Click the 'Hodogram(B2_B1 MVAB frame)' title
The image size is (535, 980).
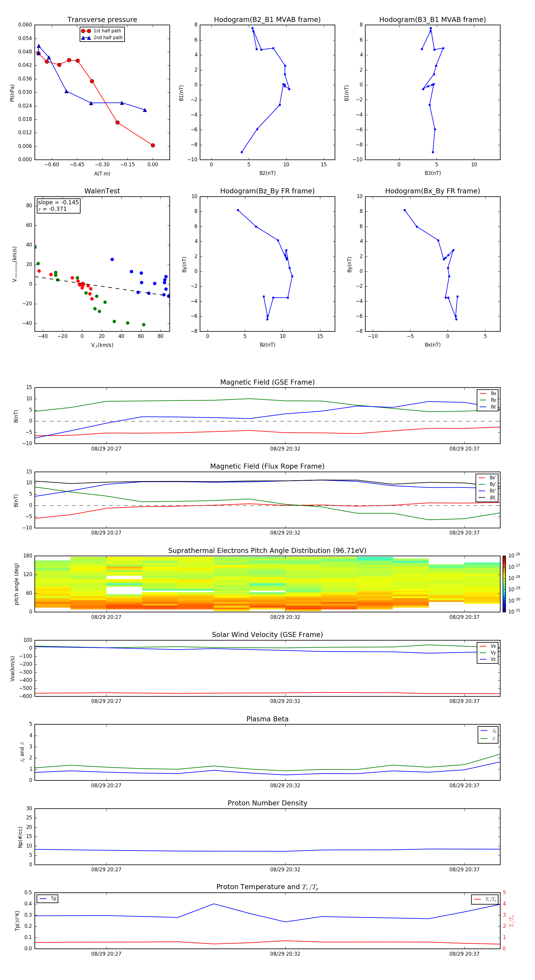[x=267, y=20]
